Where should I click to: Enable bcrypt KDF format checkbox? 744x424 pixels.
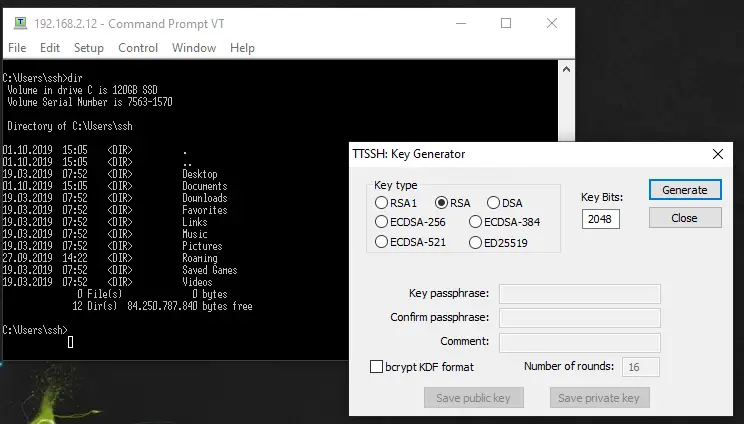pos(376,367)
